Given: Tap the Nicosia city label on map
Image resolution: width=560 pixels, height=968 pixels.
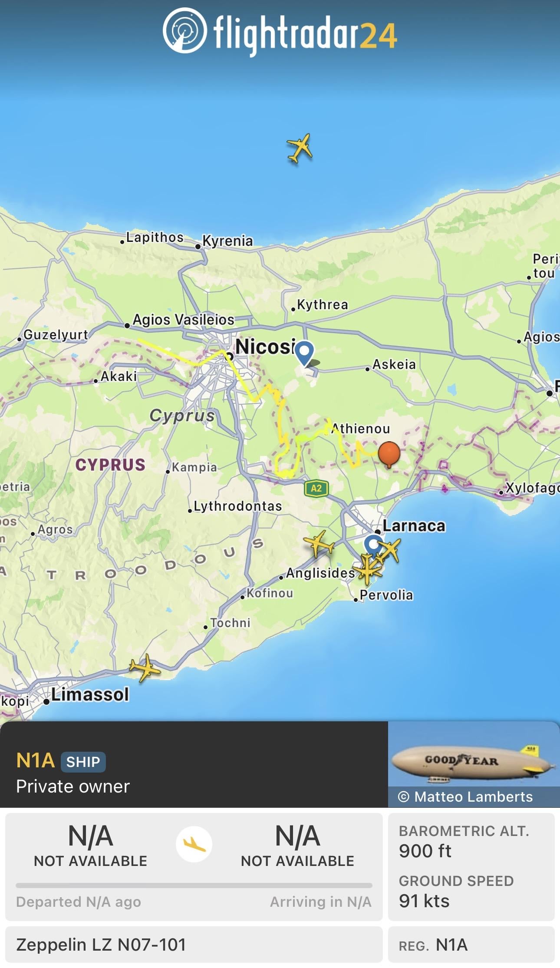Looking at the screenshot, I should 265,347.
